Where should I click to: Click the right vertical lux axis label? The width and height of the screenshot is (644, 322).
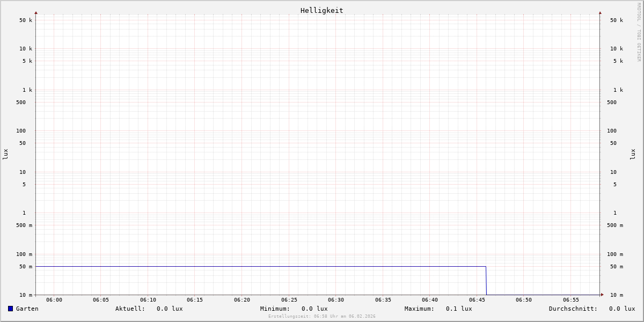[x=633, y=154]
